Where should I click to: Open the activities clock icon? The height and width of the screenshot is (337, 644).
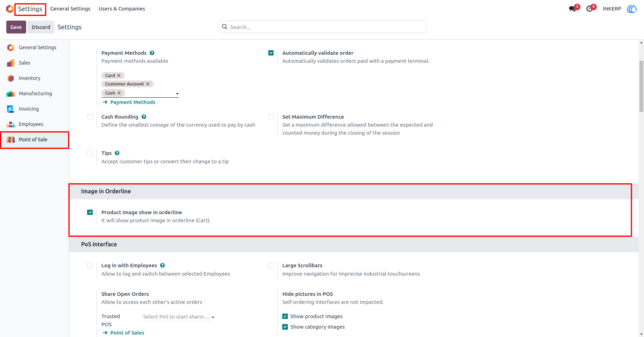(589, 9)
